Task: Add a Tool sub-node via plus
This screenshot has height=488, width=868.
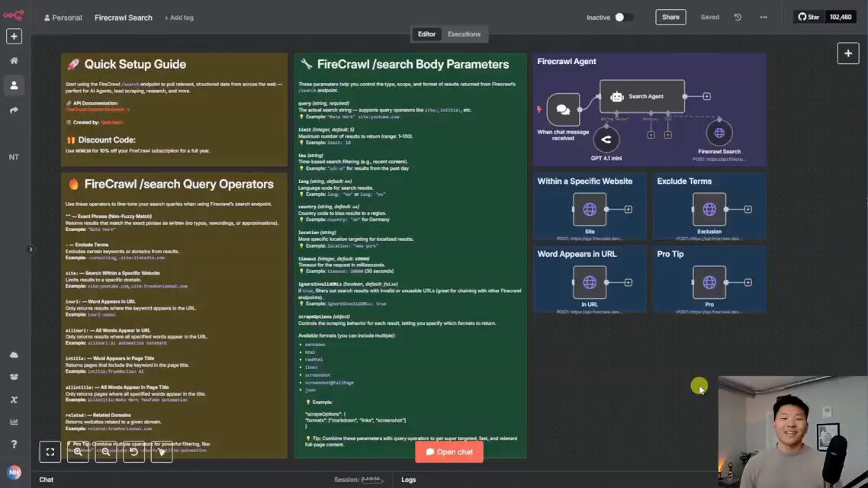Action: click(x=668, y=135)
